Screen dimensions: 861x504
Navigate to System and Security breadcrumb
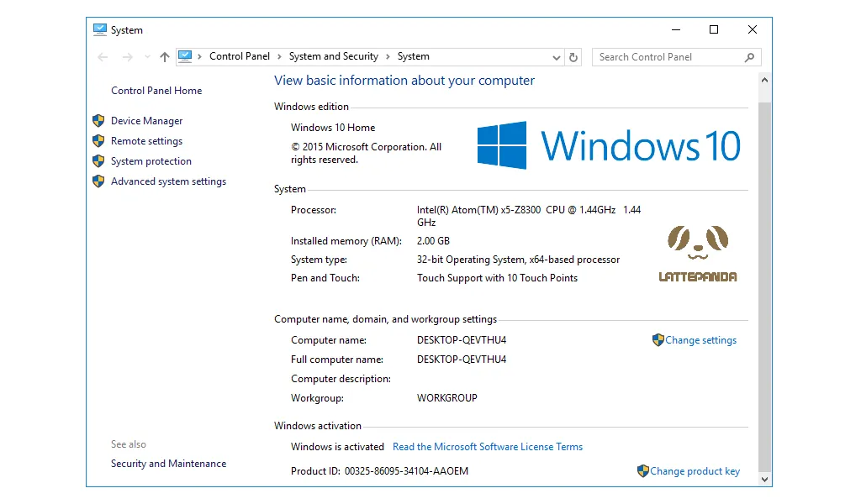[x=333, y=56]
